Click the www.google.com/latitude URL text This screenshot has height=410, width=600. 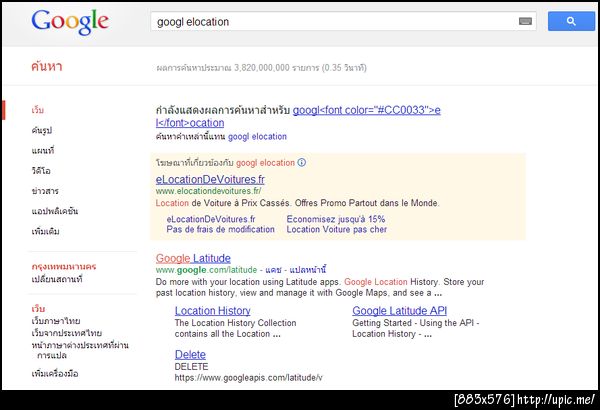point(206,270)
